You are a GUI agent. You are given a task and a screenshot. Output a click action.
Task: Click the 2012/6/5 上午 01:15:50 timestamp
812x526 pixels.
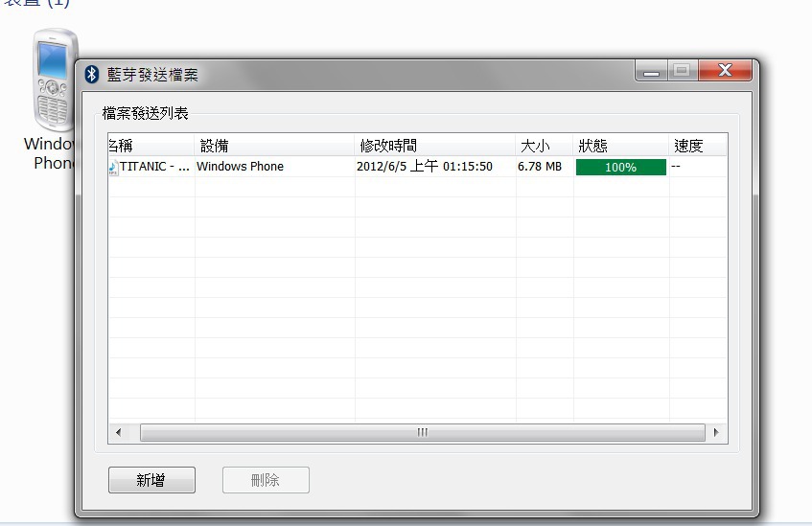pyautogui.click(x=425, y=167)
